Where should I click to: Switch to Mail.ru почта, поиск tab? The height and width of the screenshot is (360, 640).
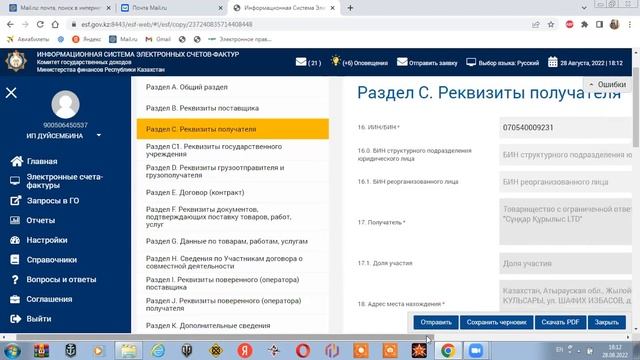coord(60,8)
